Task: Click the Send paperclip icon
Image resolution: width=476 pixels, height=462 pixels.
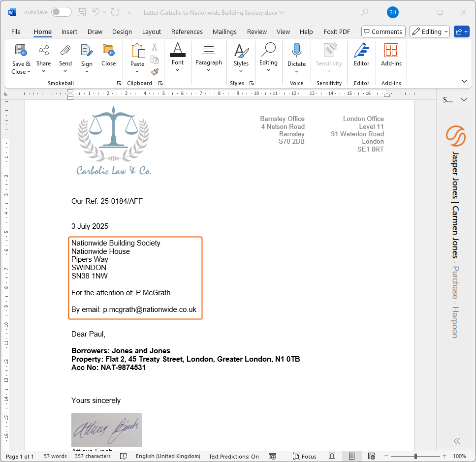Action: click(65, 50)
